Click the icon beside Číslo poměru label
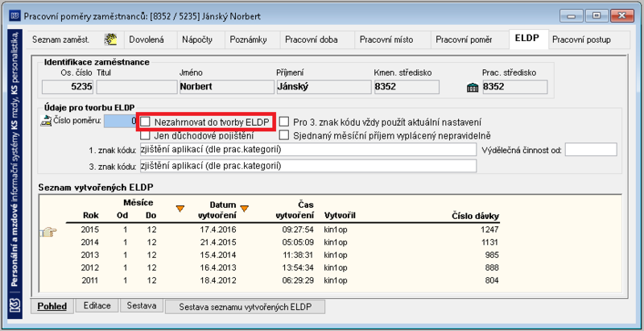The image size is (644, 331). tap(46, 121)
